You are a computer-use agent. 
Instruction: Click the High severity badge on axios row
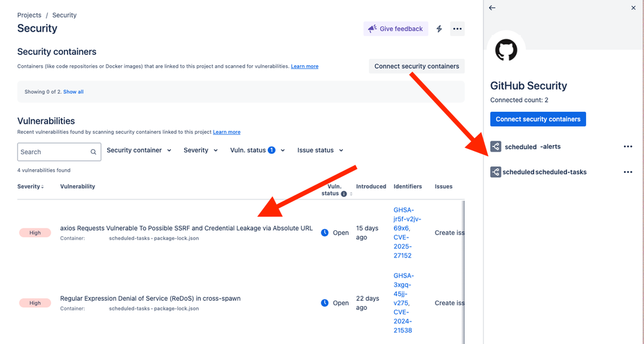(35, 232)
